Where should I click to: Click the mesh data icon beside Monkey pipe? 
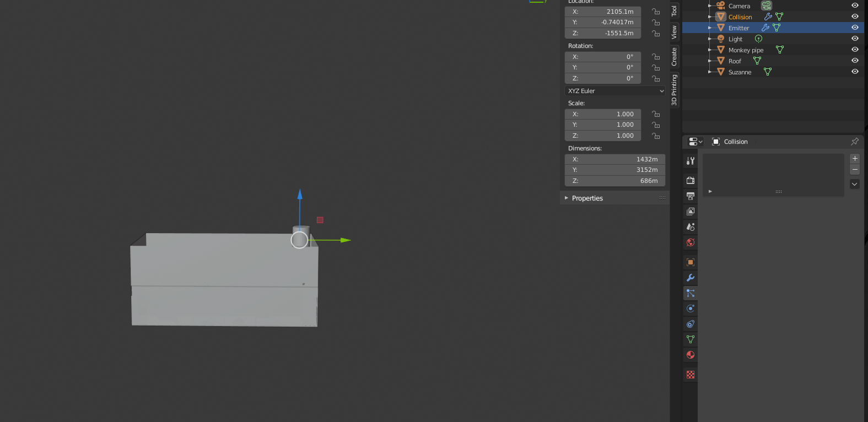[780, 50]
